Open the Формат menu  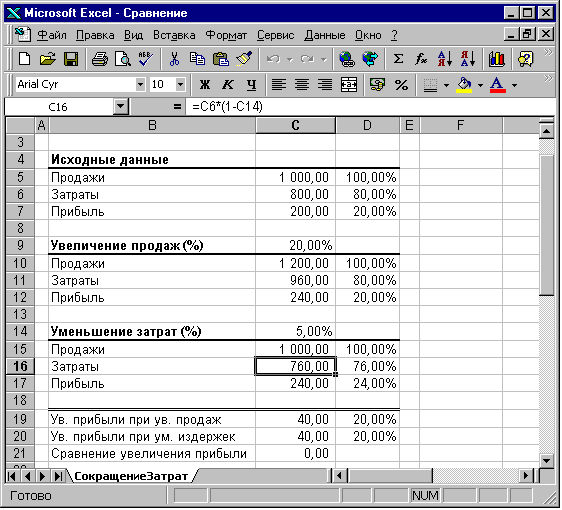tap(226, 35)
